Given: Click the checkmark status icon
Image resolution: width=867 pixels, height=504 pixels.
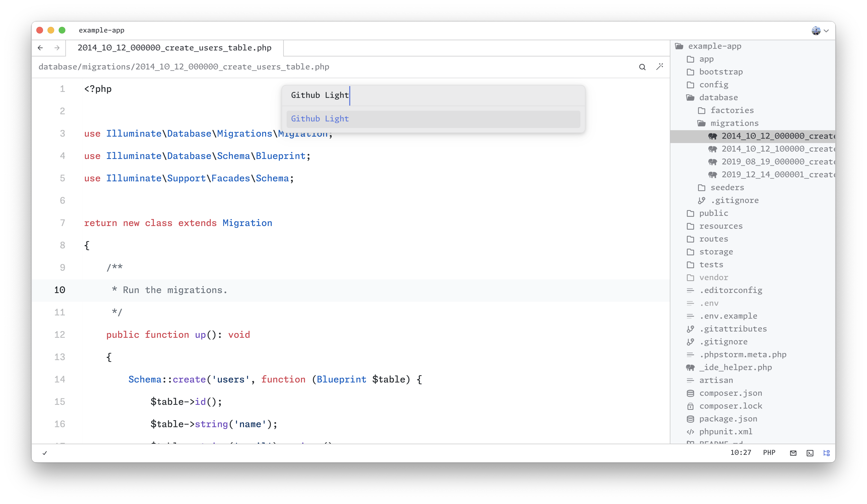Looking at the screenshot, I should click(x=45, y=453).
